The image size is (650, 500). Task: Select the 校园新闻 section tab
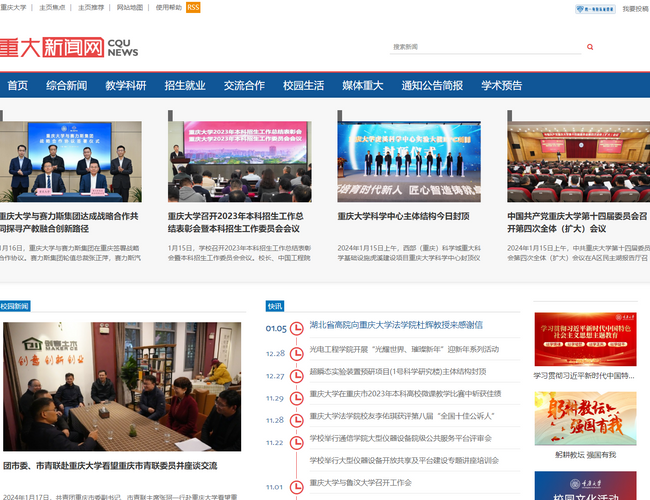tap(15, 306)
